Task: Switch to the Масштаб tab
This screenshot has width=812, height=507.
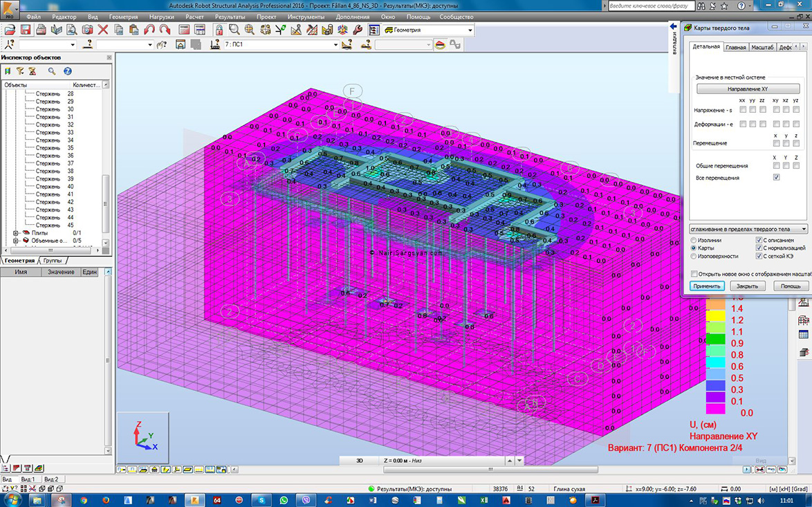Action: point(762,47)
